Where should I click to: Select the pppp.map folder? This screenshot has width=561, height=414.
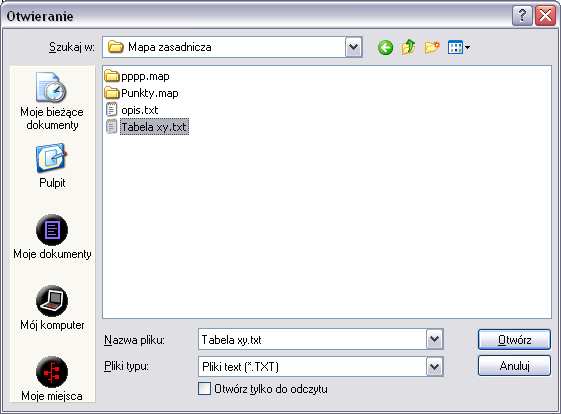point(137,76)
